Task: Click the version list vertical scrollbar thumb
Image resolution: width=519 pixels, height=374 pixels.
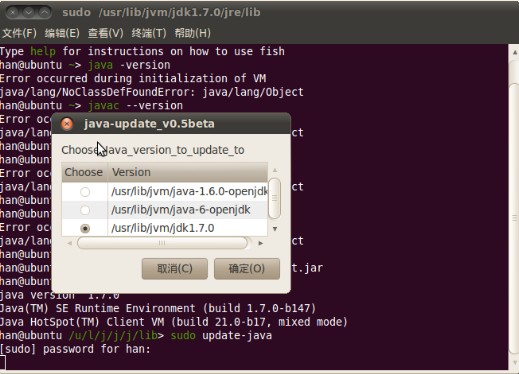Action: (275, 198)
